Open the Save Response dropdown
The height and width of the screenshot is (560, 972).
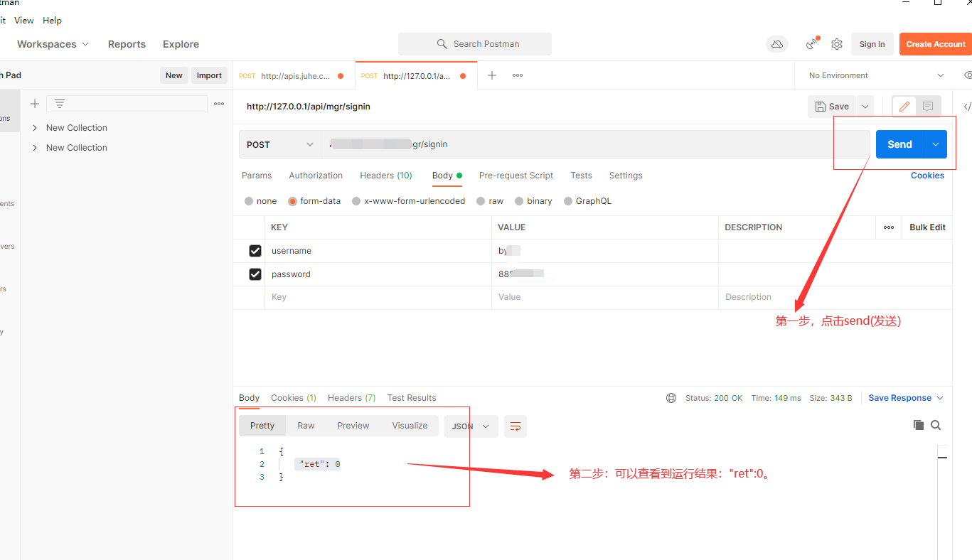tap(906, 398)
